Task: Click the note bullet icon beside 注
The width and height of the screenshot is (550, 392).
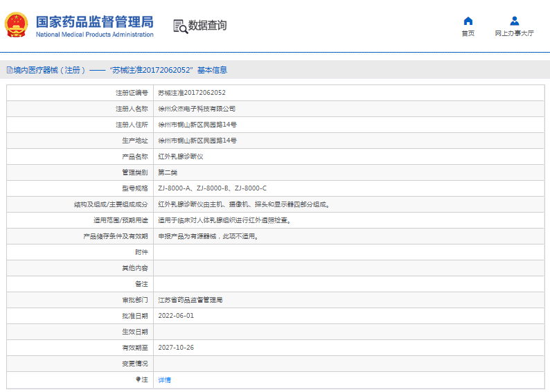Action: point(138,380)
